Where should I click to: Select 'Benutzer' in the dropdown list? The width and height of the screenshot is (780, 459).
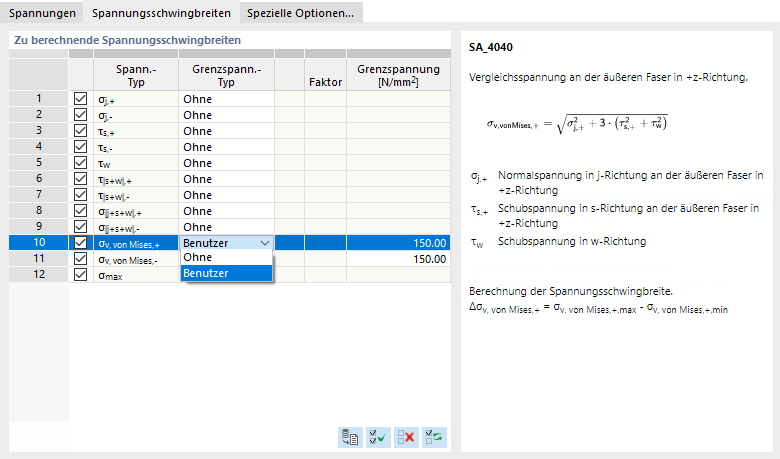(226, 273)
